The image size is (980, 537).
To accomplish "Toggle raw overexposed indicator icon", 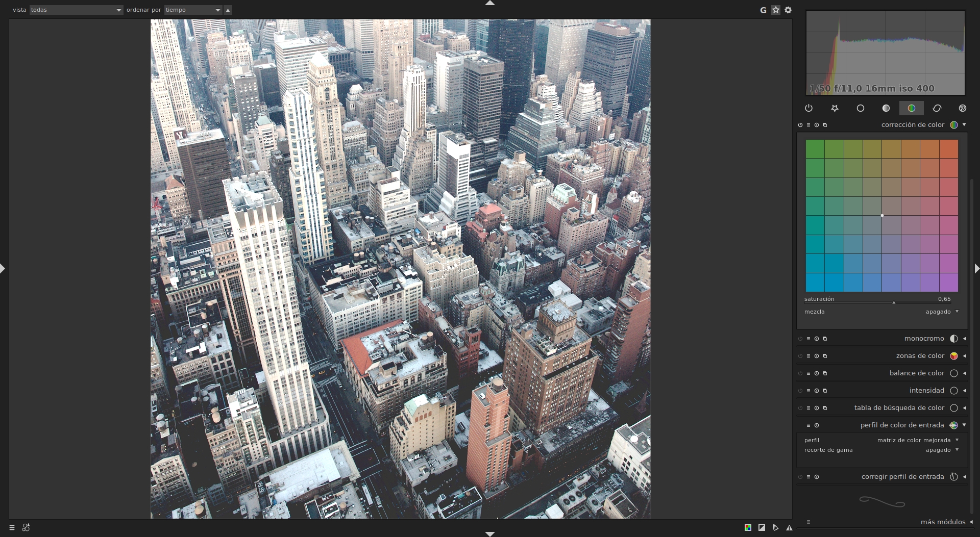I will click(x=748, y=528).
